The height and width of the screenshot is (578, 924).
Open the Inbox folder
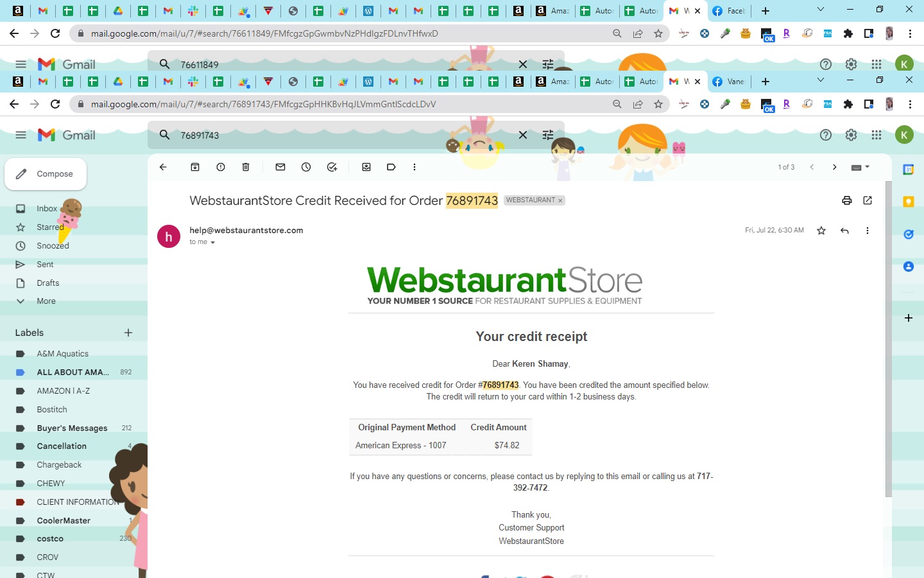click(47, 209)
